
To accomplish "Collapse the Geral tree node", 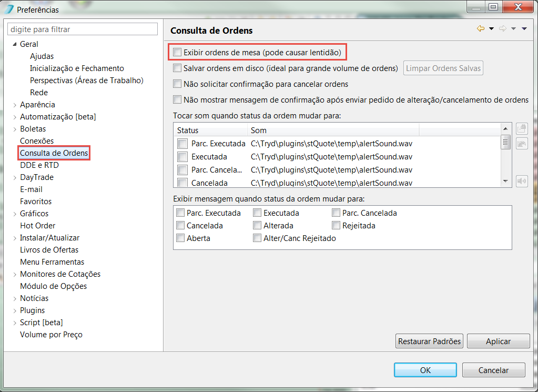I will pos(14,44).
